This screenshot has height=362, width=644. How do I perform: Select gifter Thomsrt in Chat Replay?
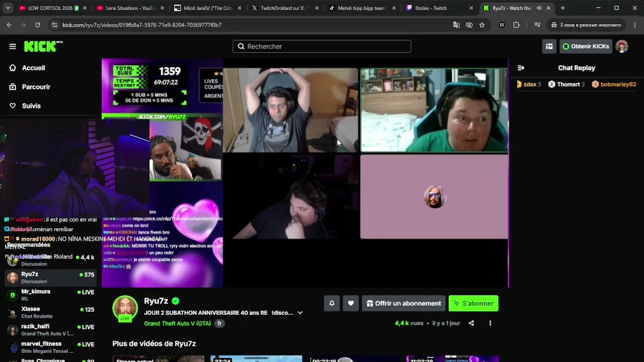tap(566, 84)
